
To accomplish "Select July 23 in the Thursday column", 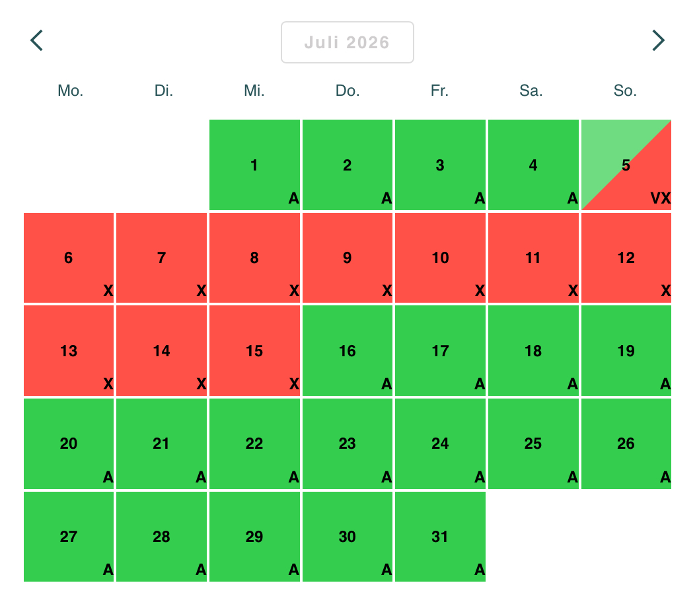I will pyautogui.click(x=348, y=443).
